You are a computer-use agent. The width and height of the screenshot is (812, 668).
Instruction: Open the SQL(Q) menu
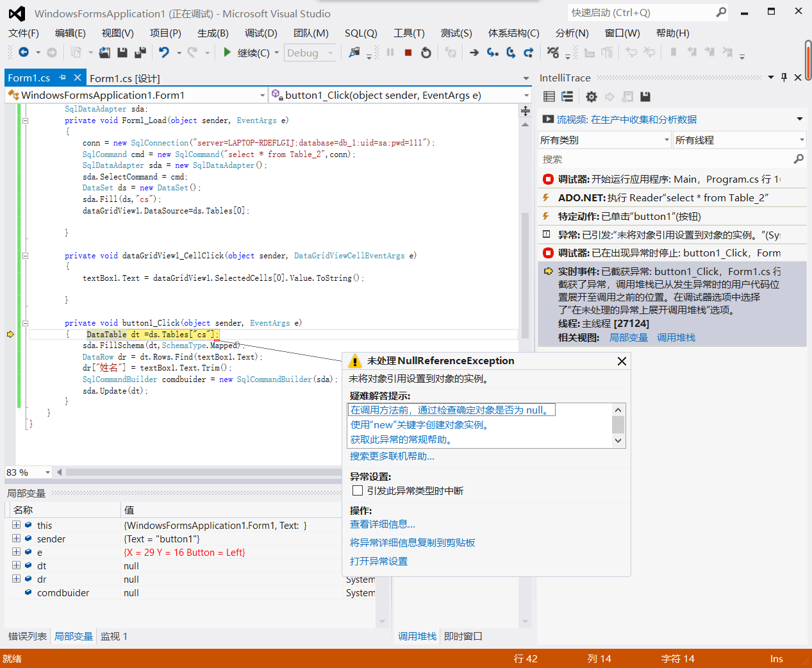361,33
